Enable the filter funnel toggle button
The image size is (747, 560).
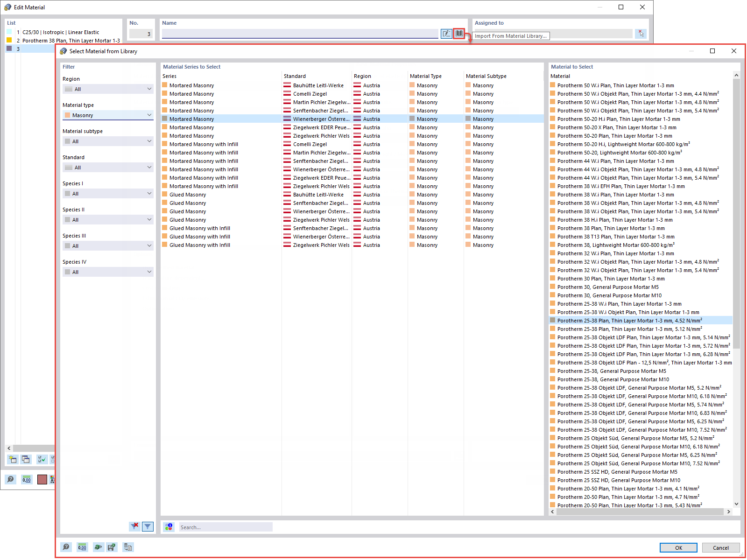click(x=148, y=526)
